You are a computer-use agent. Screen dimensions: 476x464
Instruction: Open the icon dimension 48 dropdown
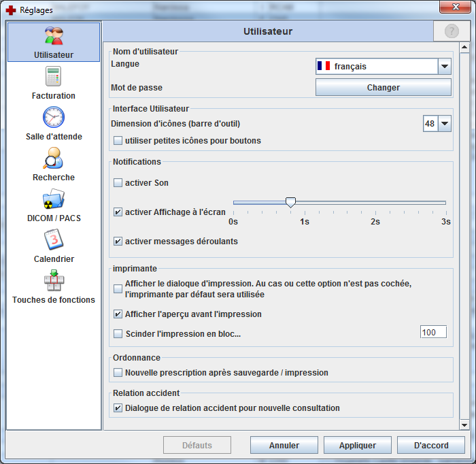[445, 124]
